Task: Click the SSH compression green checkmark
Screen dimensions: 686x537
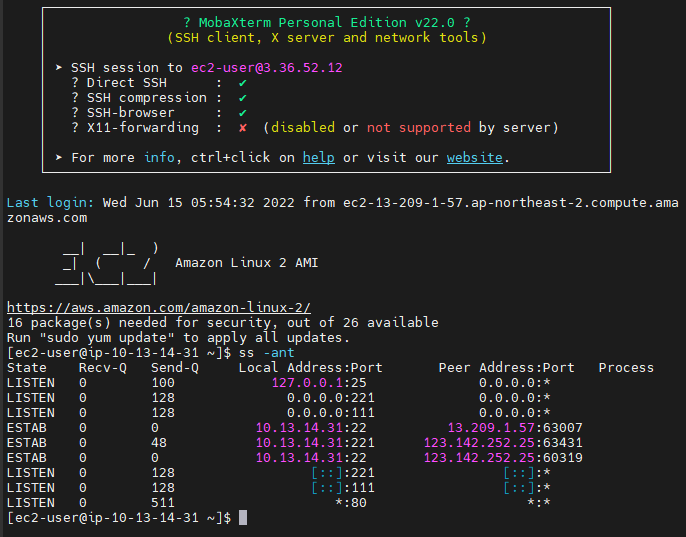Action: pyautogui.click(x=243, y=98)
